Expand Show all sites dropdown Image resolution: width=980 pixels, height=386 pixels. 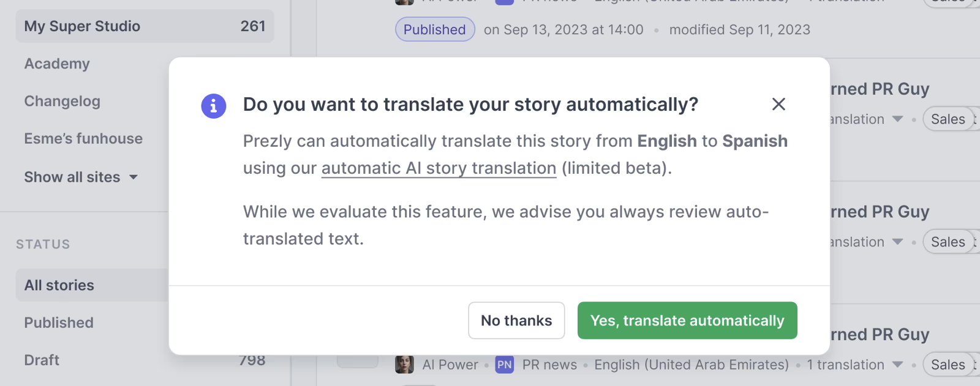[x=81, y=177]
